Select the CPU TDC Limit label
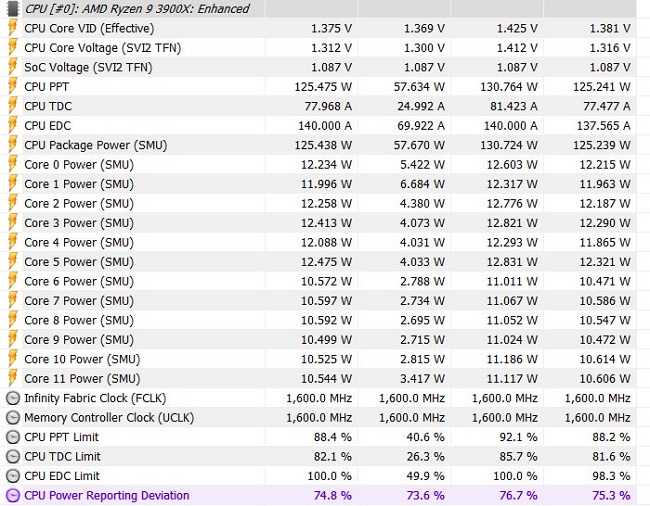Viewport: 650px width, 506px height. pyautogui.click(x=62, y=457)
